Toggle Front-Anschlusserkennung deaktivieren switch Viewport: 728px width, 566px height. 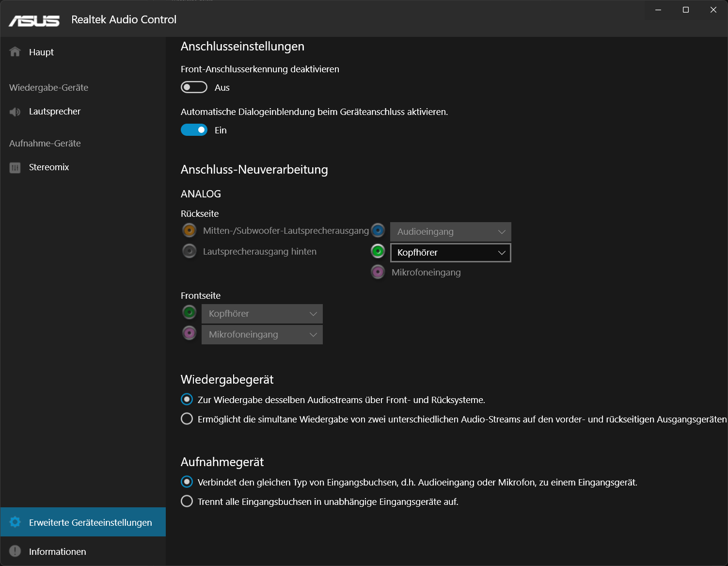194,87
